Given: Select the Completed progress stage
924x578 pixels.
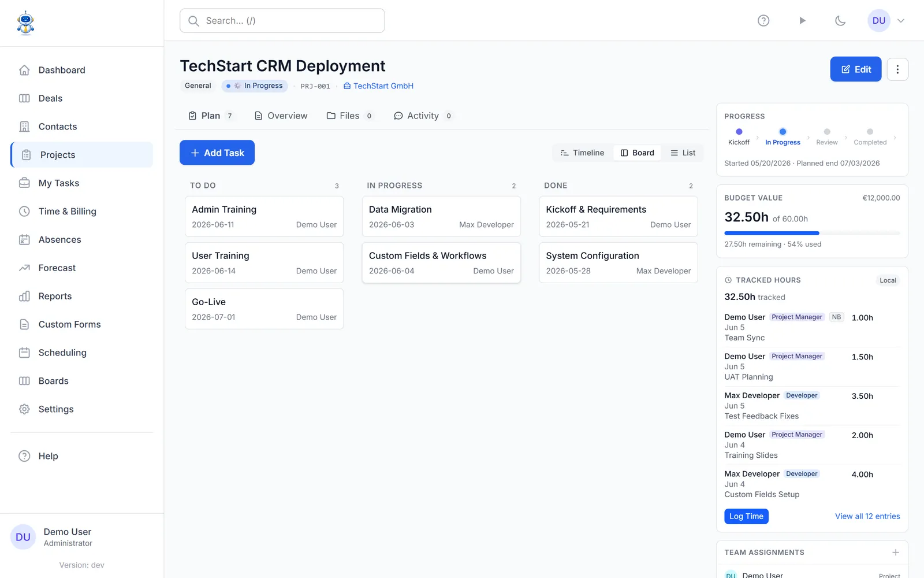Looking at the screenshot, I should click(x=870, y=137).
